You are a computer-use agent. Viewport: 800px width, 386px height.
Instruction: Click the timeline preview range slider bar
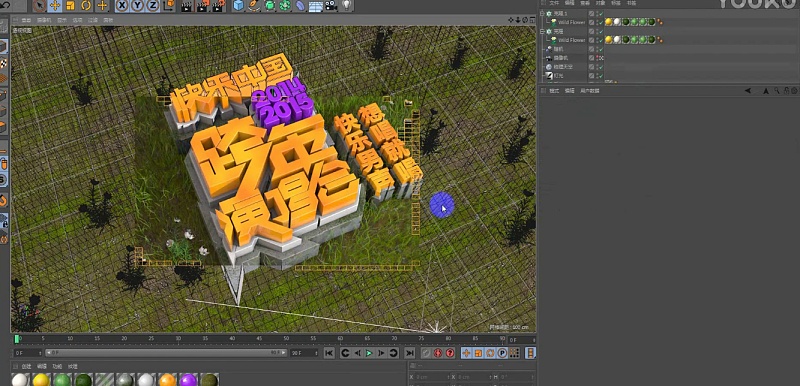pos(166,352)
